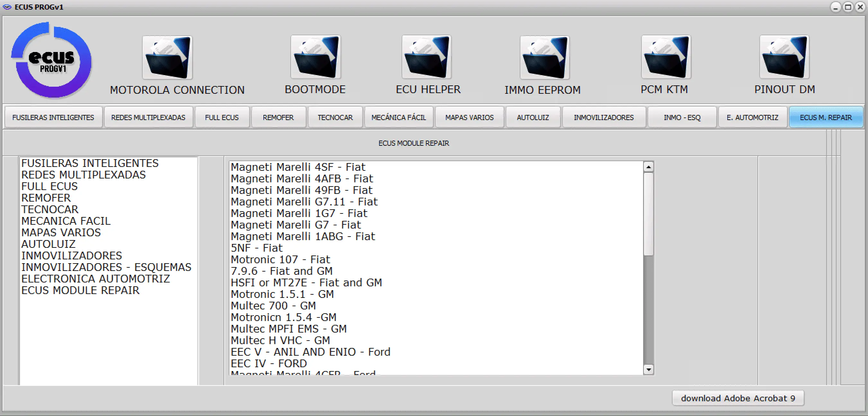Minimize the ECUS PROGv1 window

click(x=836, y=7)
